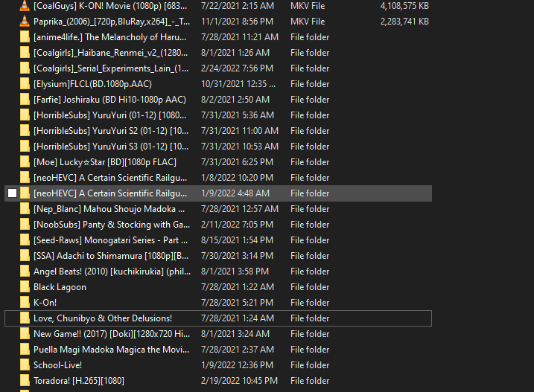The width and height of the screenshot is (534, 392).
Task: Click the size value 2,283,741 KB
Action: coord(404,22)
